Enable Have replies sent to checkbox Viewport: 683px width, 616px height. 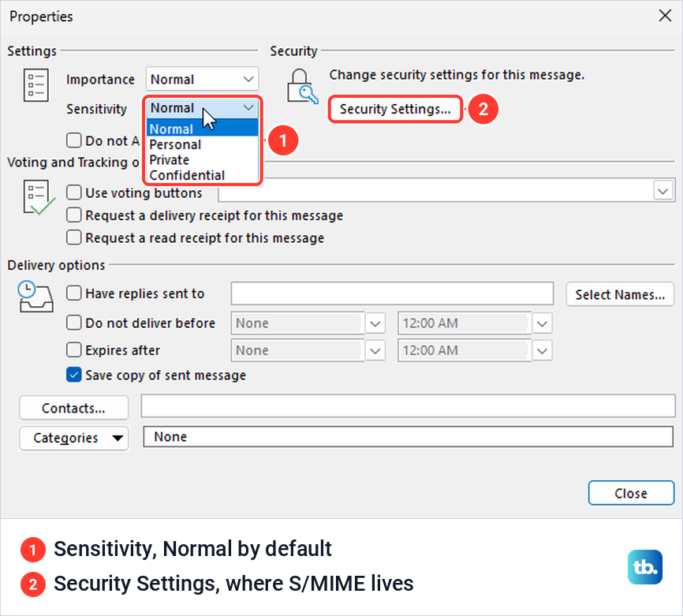pyautogui.click(x=73, y=293)
